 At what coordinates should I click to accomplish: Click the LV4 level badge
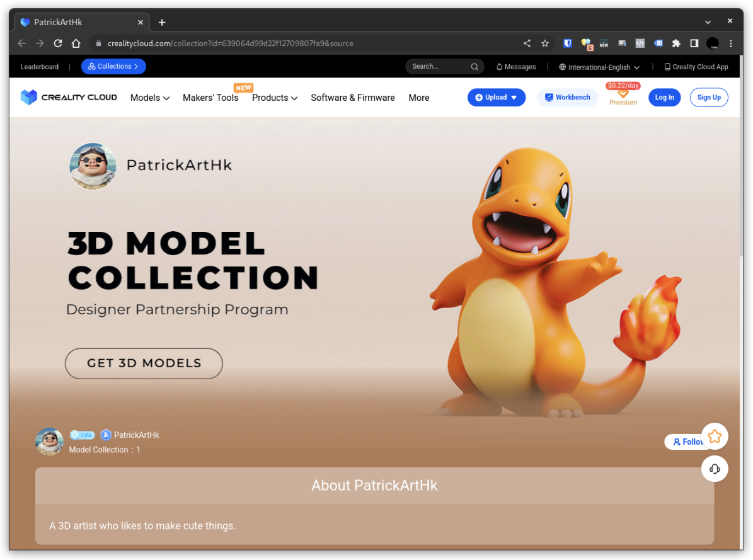coord(83,435)
